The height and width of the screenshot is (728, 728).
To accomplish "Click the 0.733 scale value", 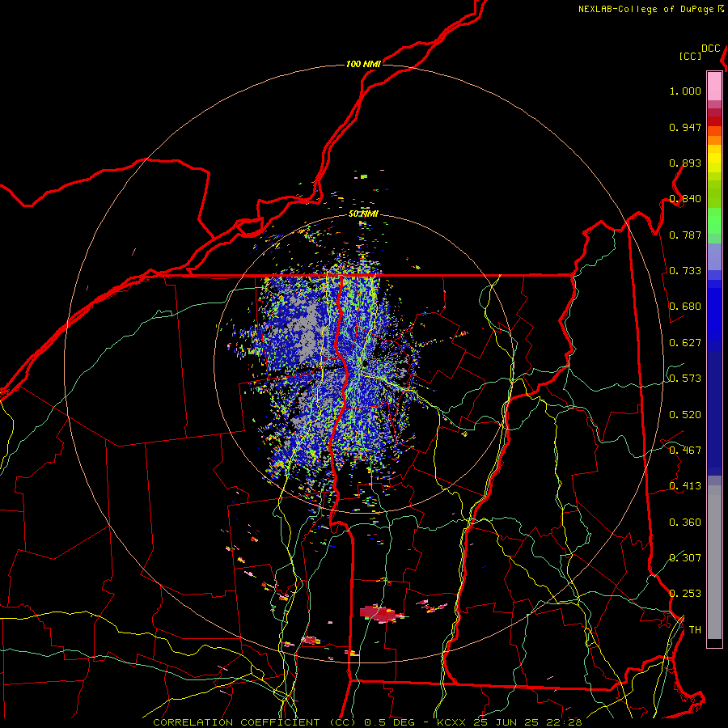I will point(685,271).
